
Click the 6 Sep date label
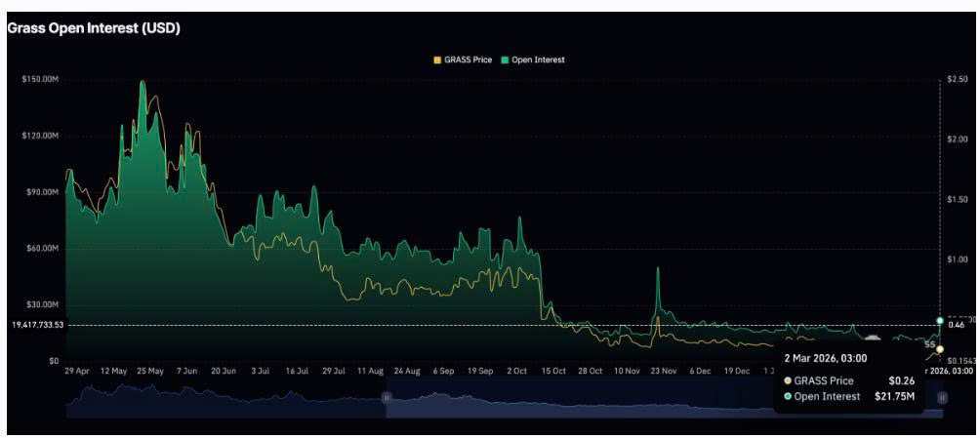pyautogui.click(x=444, y=371)
